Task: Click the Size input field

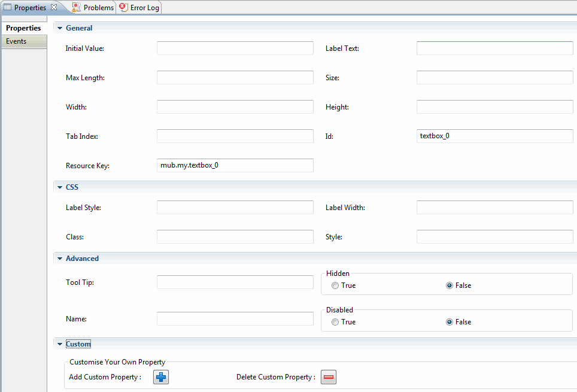Action: tap(494, 78)
